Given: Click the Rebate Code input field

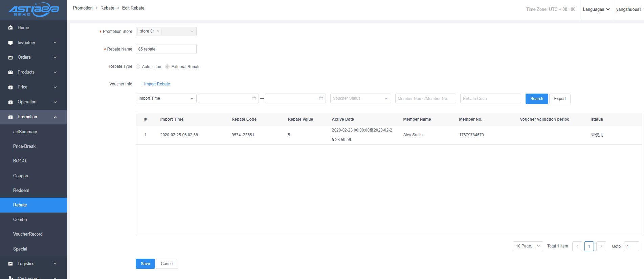Looking at the screenshot, I should [490, 99].
